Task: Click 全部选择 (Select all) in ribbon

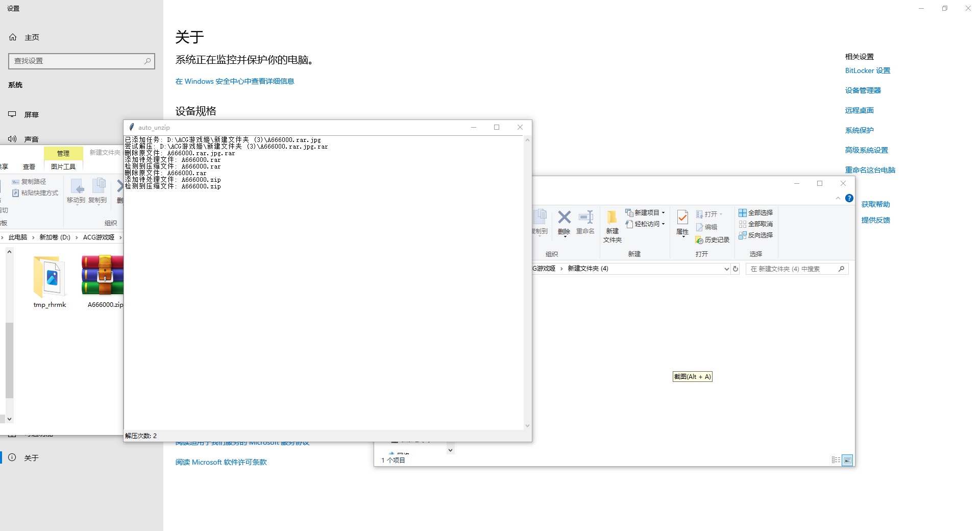Action: point(756,213)
